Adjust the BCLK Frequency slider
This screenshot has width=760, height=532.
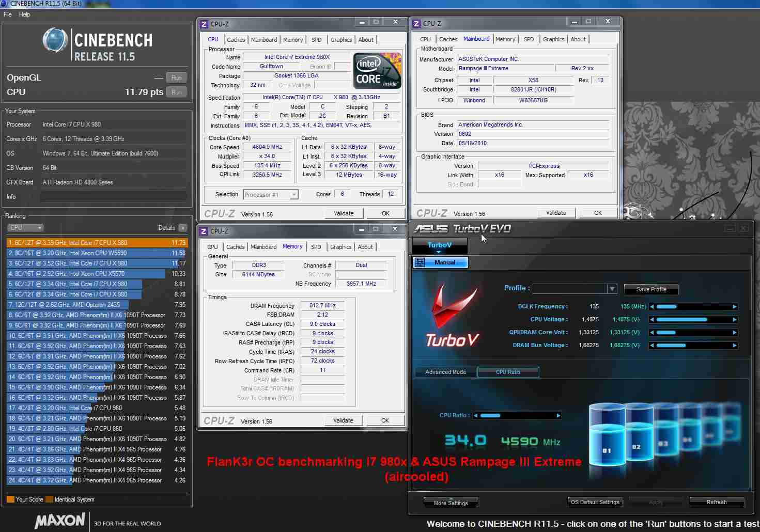pos(693,307)
